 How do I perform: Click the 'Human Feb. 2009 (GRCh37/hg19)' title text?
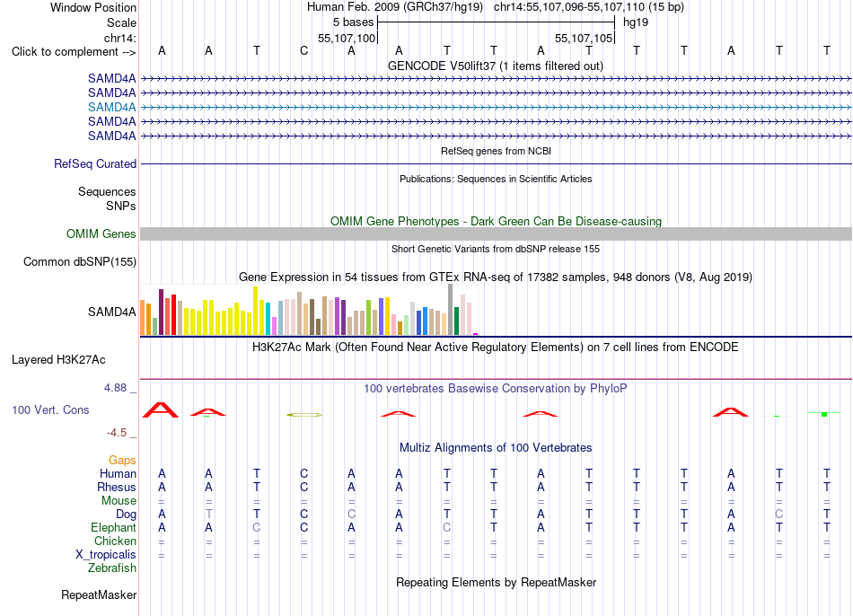[395, 7]
